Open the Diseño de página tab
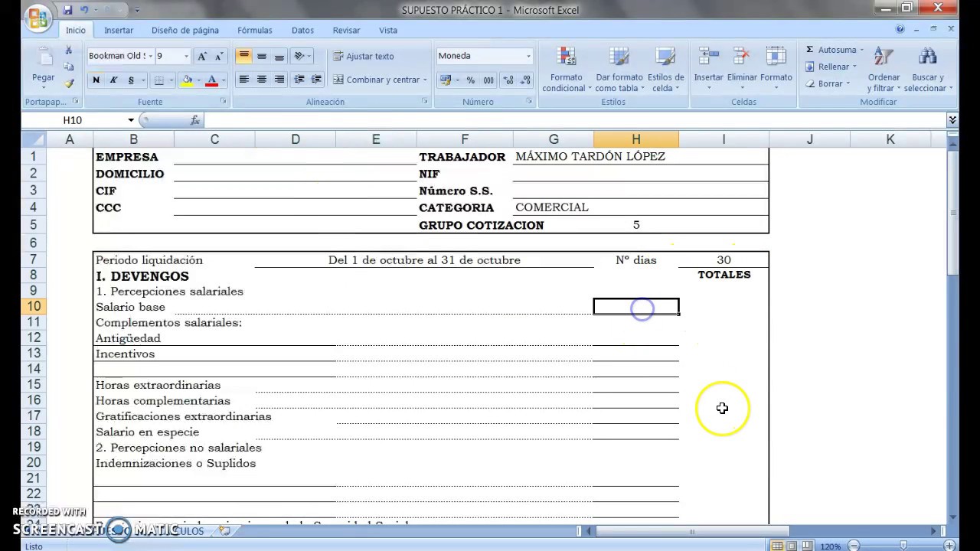This screenshot has width=980, height=551. pyautogui.click(x=185, y=31)
